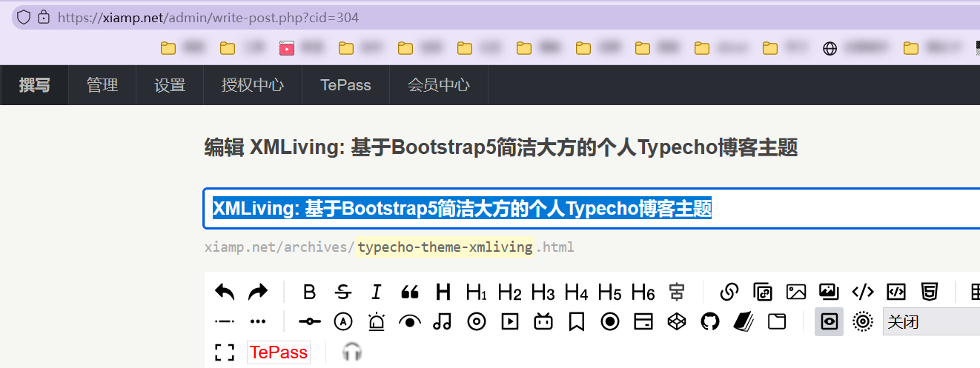Insert an H5 heading
Viewport: 980px width, 368px height.
610,292
